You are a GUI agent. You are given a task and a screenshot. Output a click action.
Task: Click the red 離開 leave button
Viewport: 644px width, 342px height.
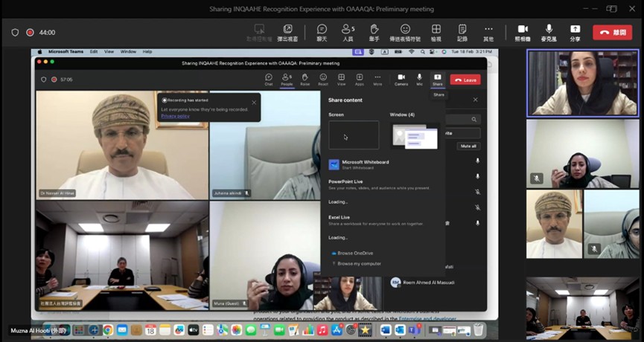click(613, 33)
